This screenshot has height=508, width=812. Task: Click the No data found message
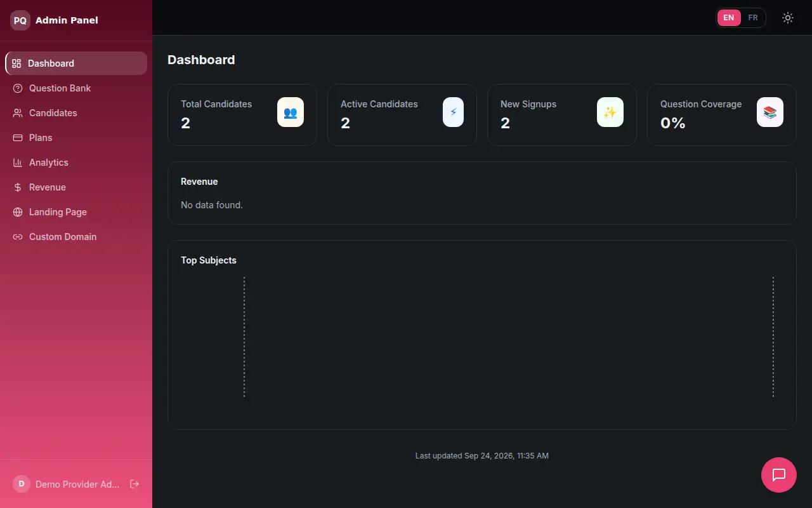(212, 205)
